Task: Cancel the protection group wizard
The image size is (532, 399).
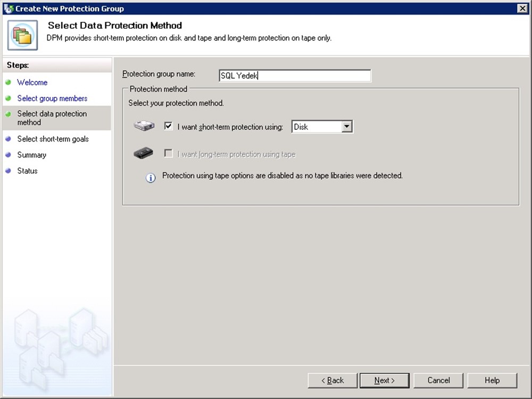Action: coord(438,380)
